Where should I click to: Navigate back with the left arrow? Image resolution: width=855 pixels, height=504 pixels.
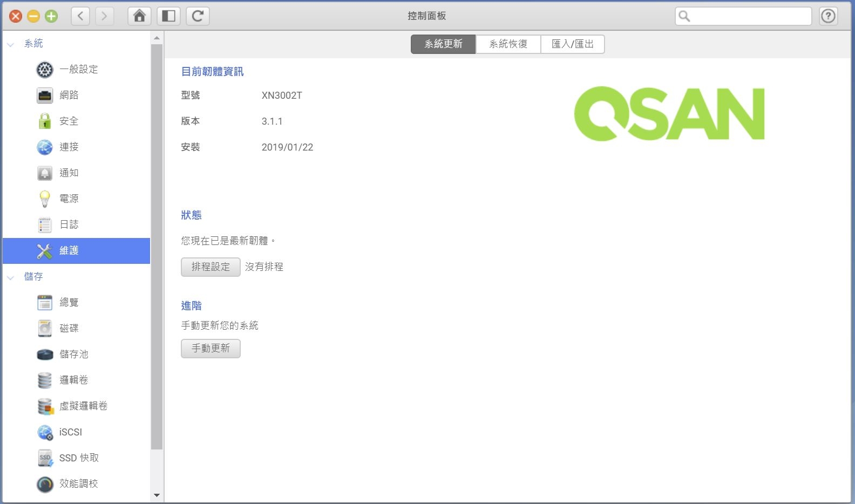(80, 16)
